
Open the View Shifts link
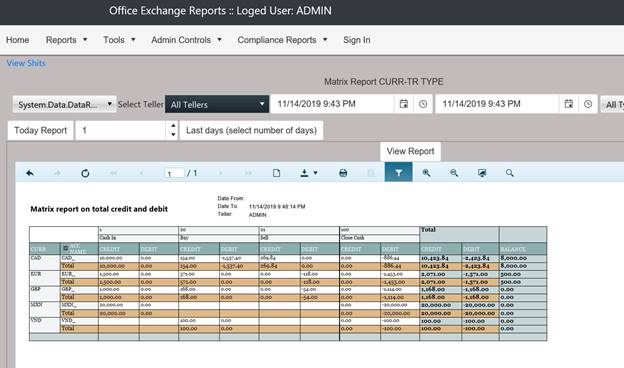[26, 63]
